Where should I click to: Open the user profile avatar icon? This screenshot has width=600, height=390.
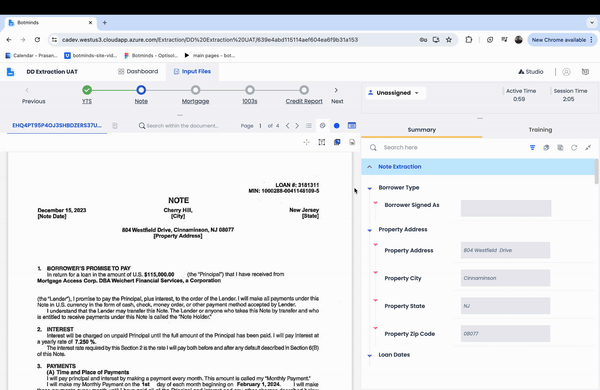[566, 72]
